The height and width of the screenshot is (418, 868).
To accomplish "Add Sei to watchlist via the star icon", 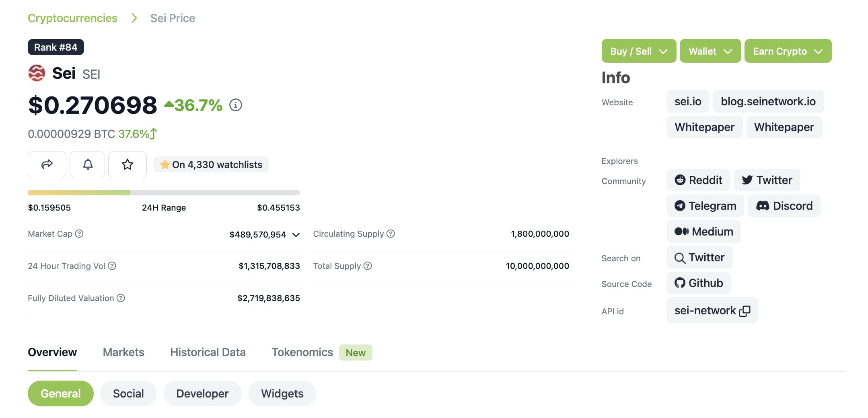I will [127, 164].
